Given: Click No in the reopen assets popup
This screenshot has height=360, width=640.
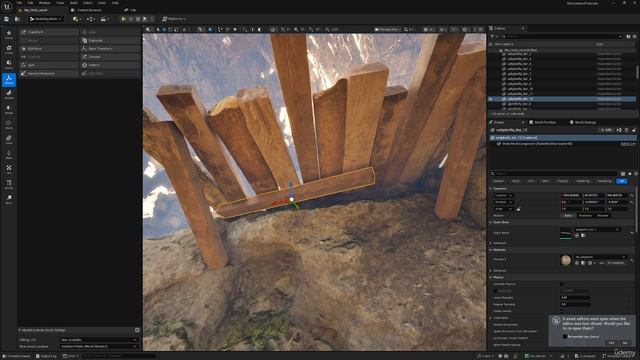Looking at the screenshot, I should click(x=625, y=343).
